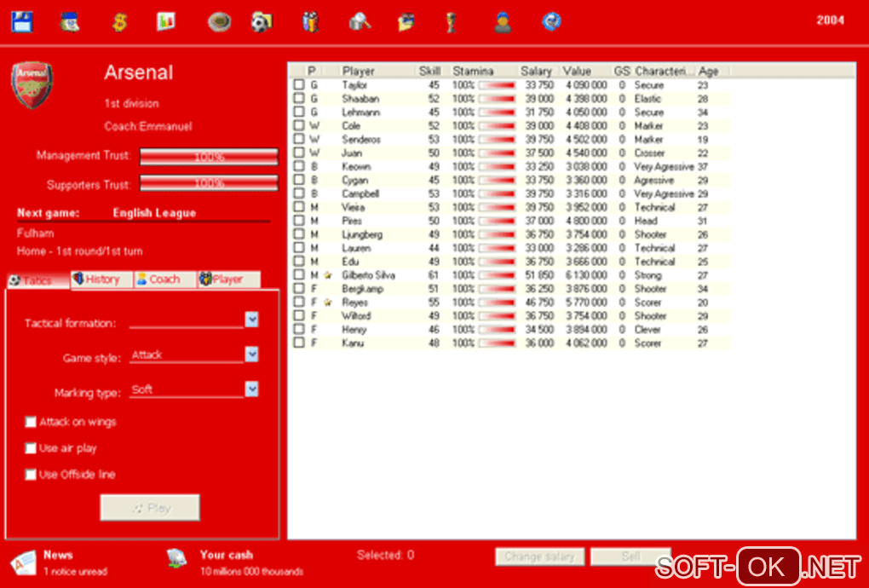Click the Change salary button
The height and width of the screenshot is (588, 869).
pos(540,556)
